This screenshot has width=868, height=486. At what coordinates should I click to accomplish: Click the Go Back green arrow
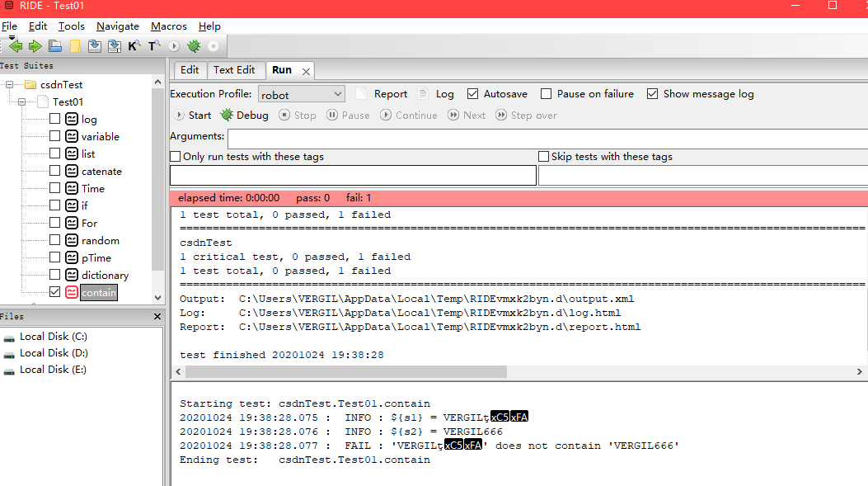pyautogui.click(x=16, y=46)
